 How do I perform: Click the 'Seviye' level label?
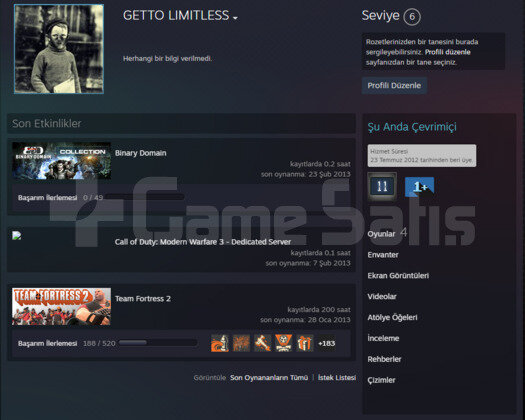380,15
